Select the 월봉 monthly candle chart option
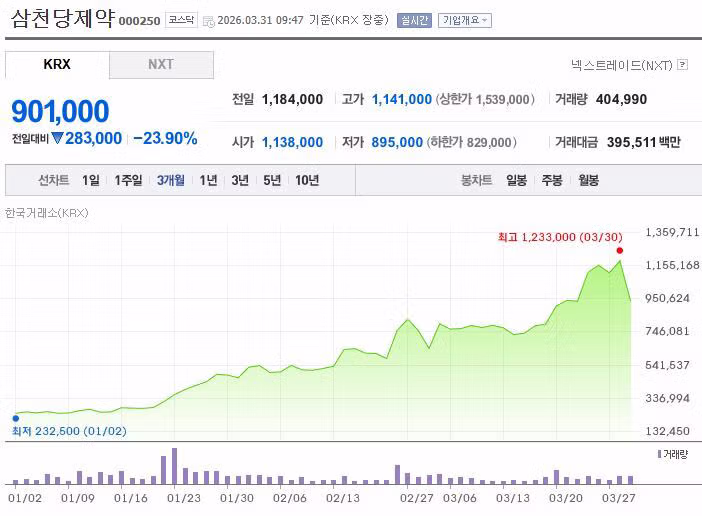 pos(588,180)
